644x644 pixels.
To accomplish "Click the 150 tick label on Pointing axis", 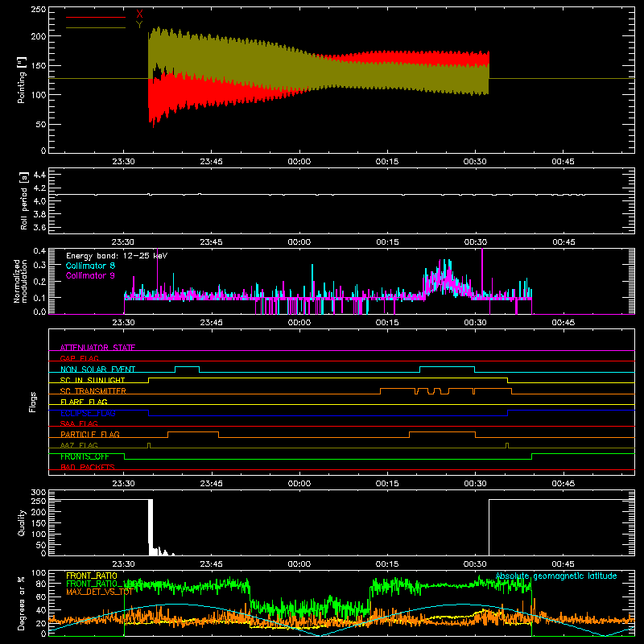I will pos(39,66).
